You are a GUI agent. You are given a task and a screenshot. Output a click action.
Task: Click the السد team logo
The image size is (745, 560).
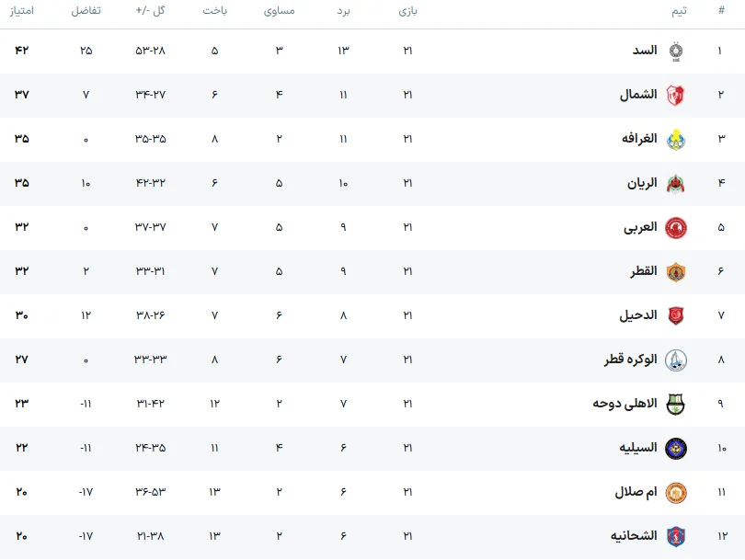pyautogui.click(x=676, y=51)
